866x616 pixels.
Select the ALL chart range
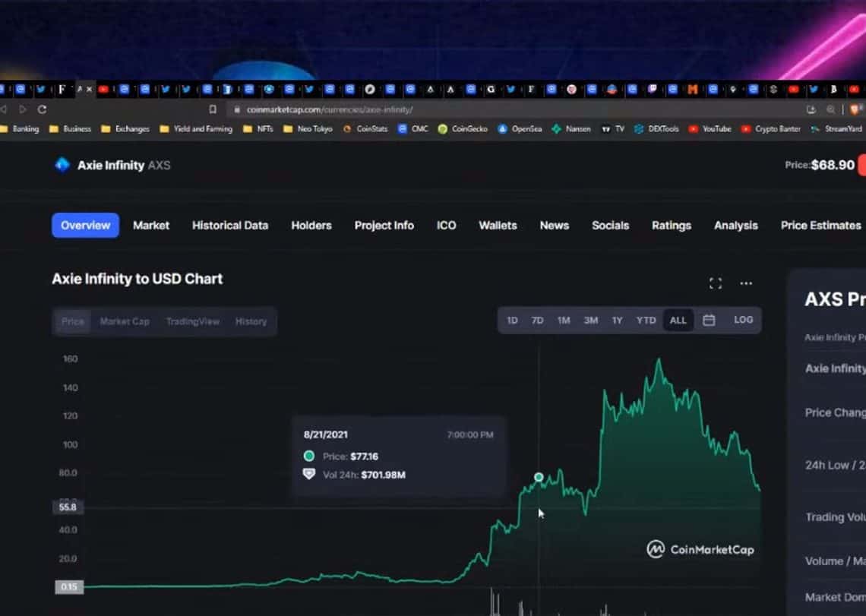678,321
